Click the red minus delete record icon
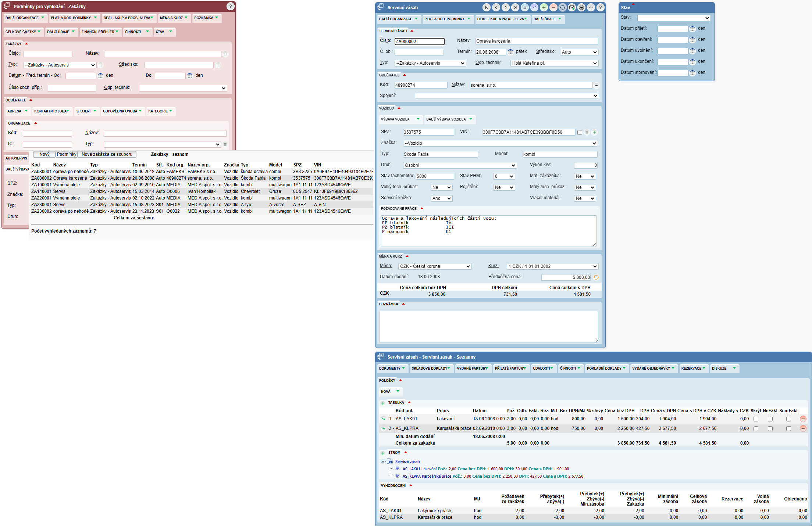 pos(553,7)
